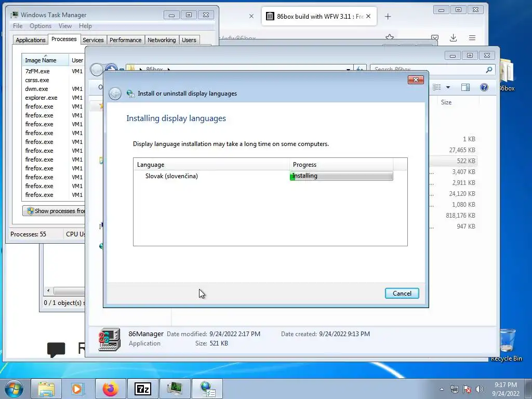
Task: Open the 86box folder on desktop
Action: point(507,75)
